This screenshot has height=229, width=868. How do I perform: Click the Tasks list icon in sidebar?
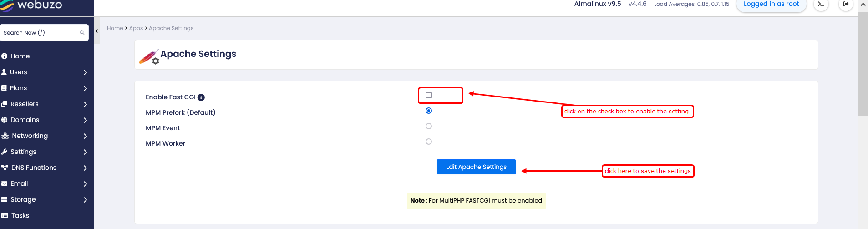5,215
